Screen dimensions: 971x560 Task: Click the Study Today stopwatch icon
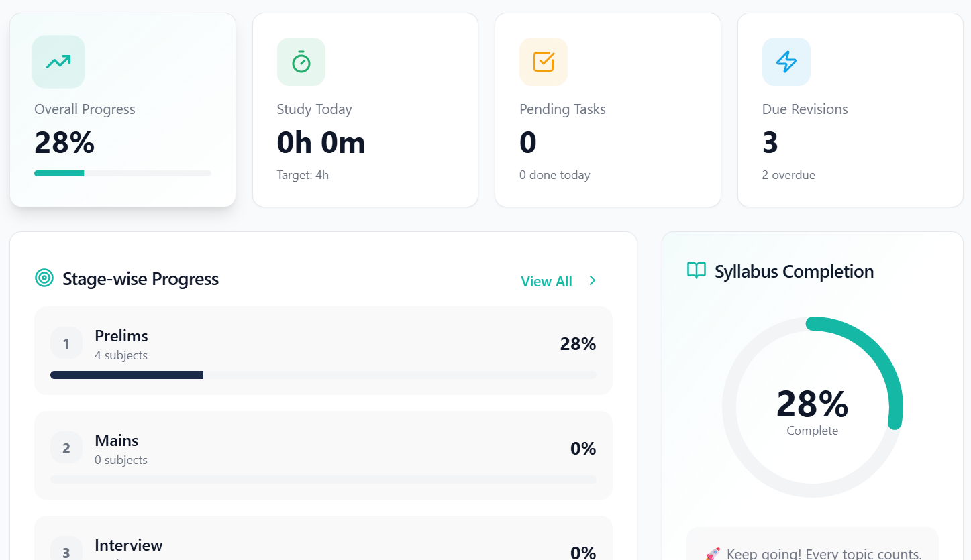tap(301, 62)
